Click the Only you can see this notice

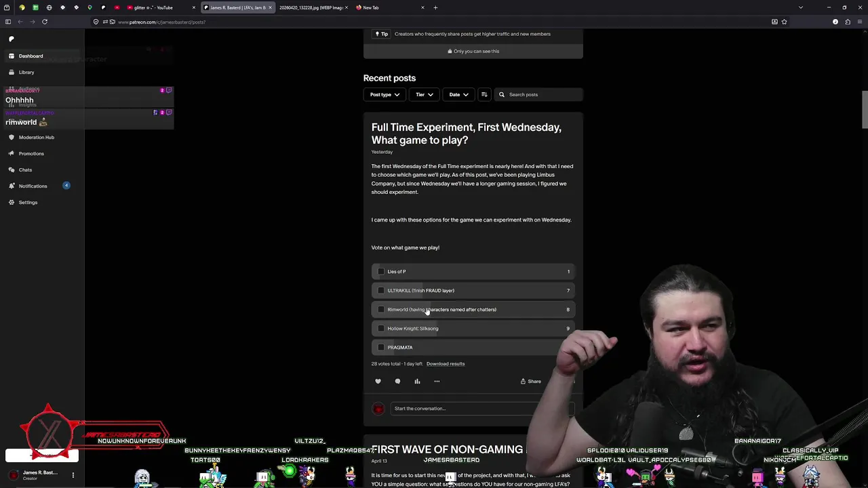pos(473,52)
